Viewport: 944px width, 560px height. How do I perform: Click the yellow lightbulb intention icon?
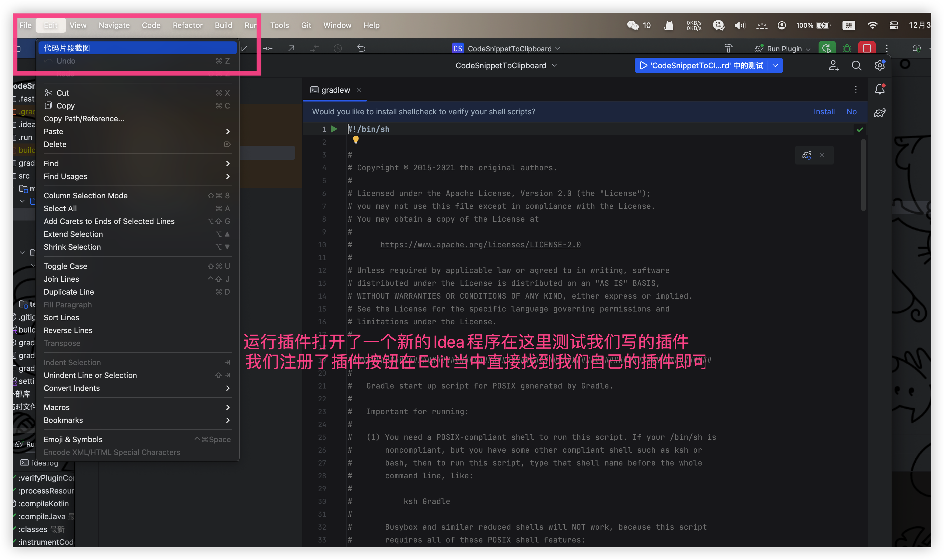pos(356,140)
